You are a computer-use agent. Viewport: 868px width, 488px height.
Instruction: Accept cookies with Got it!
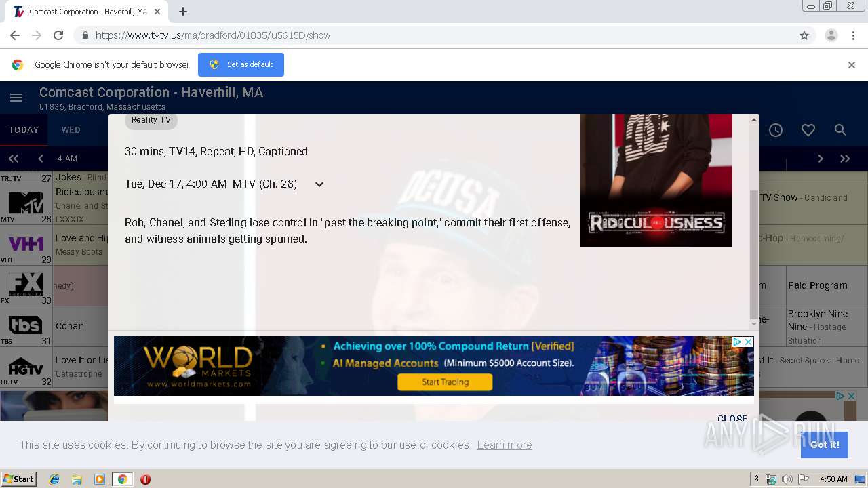(824, 445)
